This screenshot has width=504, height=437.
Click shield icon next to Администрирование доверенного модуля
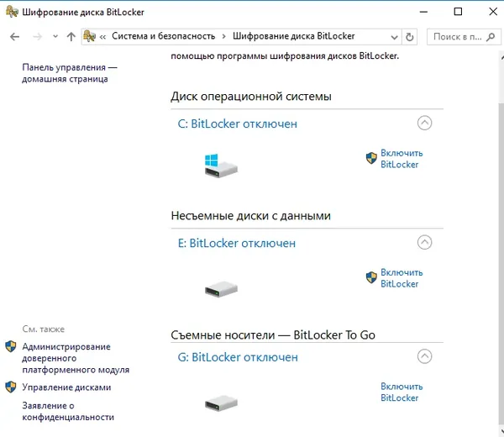tap(11, 346)
